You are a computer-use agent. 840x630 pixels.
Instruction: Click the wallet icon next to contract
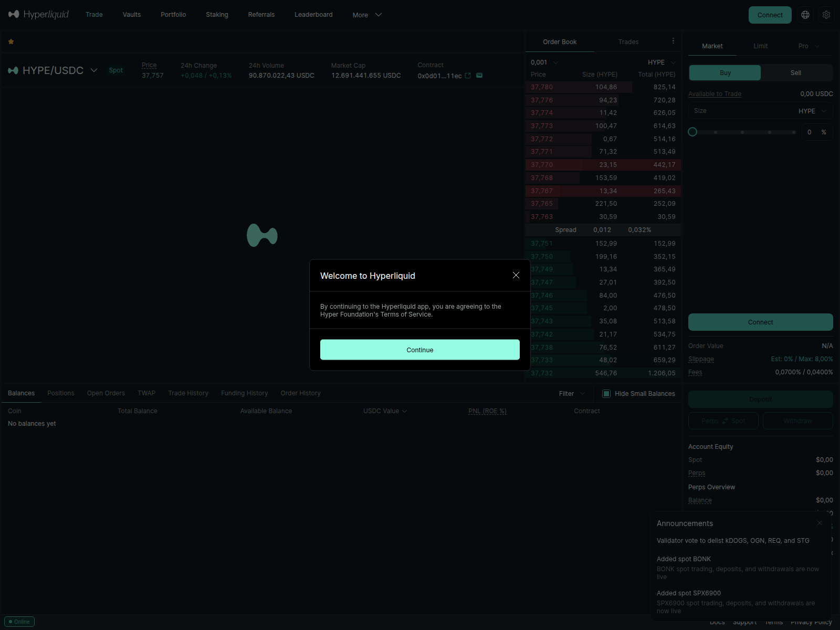479,76
